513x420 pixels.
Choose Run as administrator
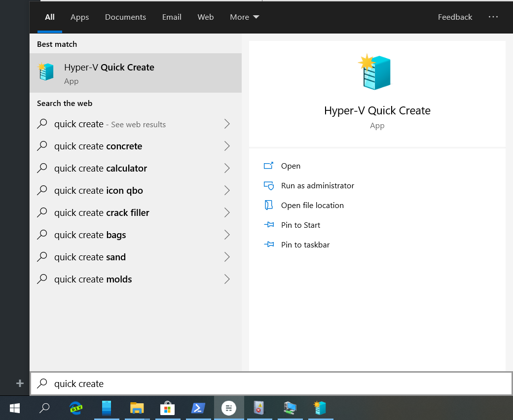pos(317,186)
